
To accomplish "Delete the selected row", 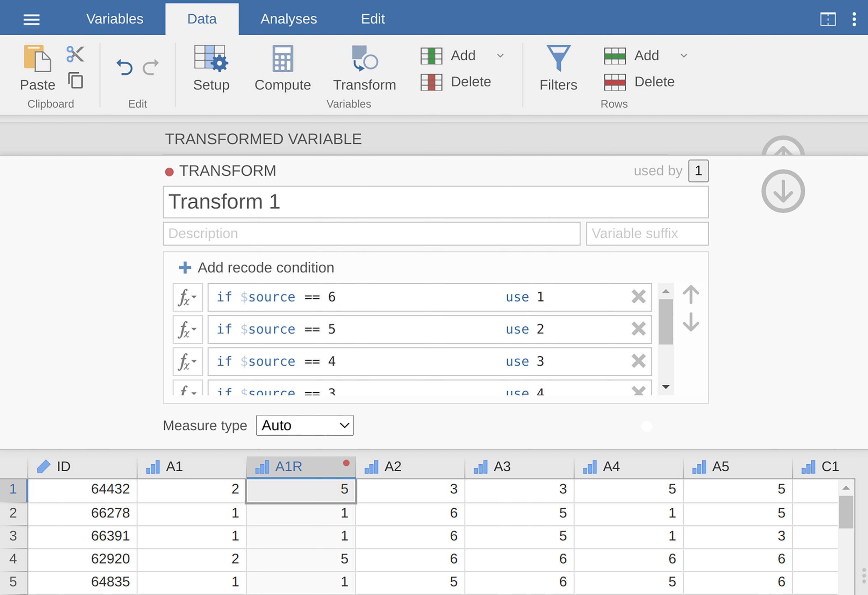I will point(639,82).
